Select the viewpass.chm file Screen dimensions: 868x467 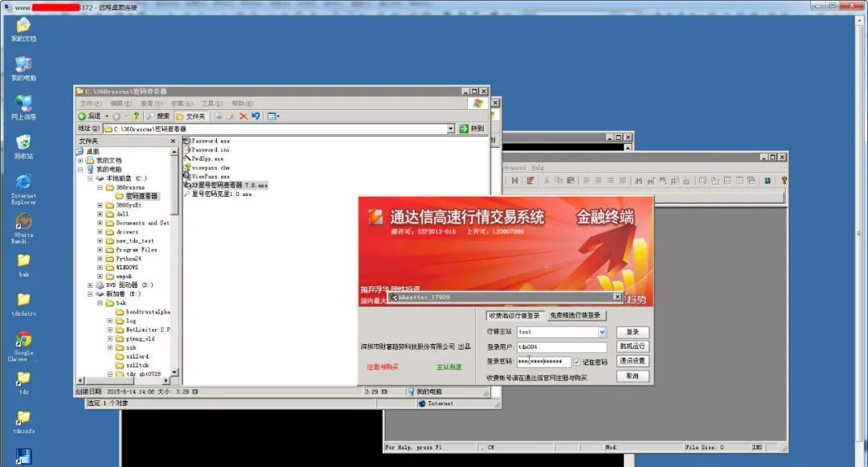[x=207, y=168]
